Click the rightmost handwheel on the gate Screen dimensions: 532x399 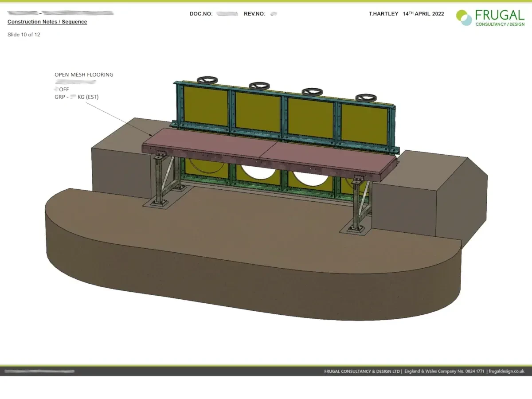(366, 97)
